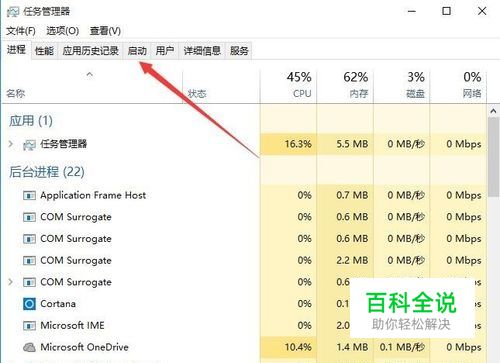
Task: Select the Microsoft OneDrive process name
Action: [x=84, y=347]
